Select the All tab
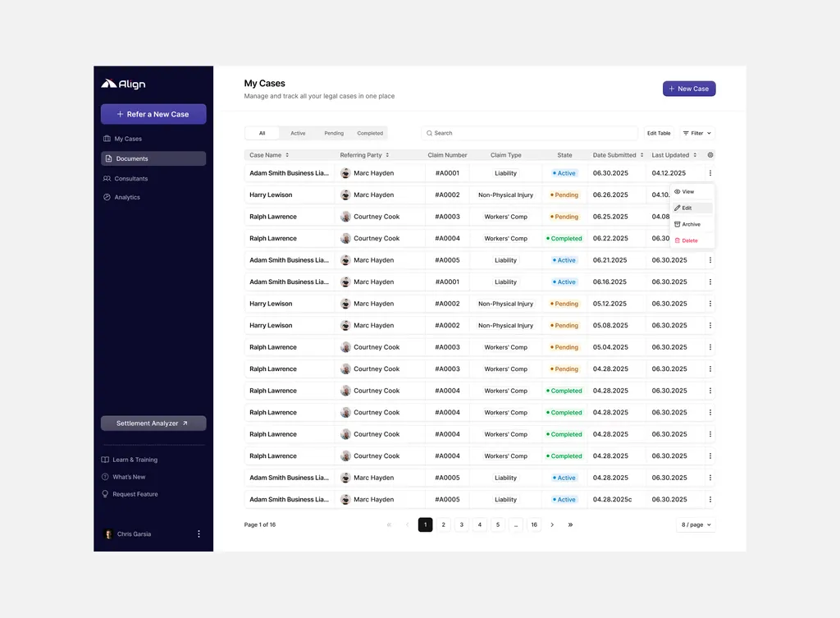840x618 pixels. [262, 134]
